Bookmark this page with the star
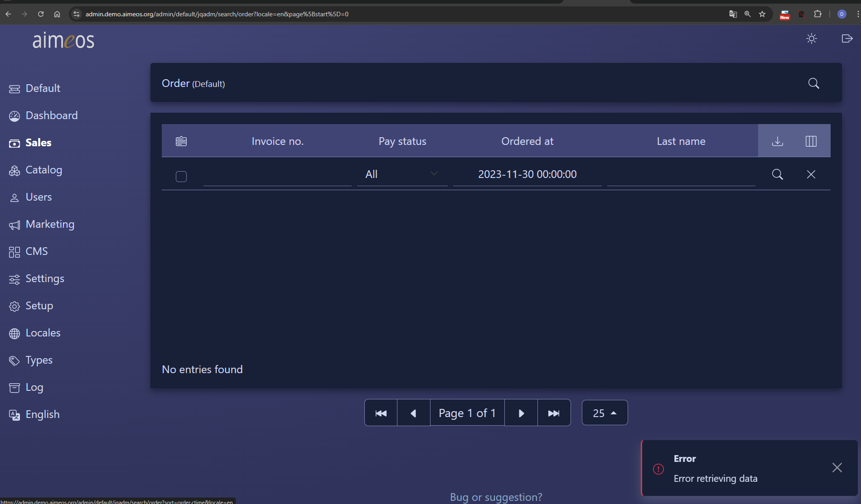861x504 pixels. tap(762, 14)
